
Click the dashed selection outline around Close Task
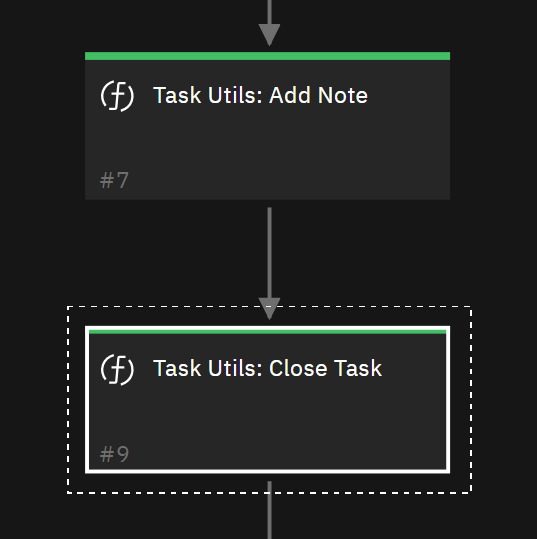pyautogui.click(x=471, y=400)
